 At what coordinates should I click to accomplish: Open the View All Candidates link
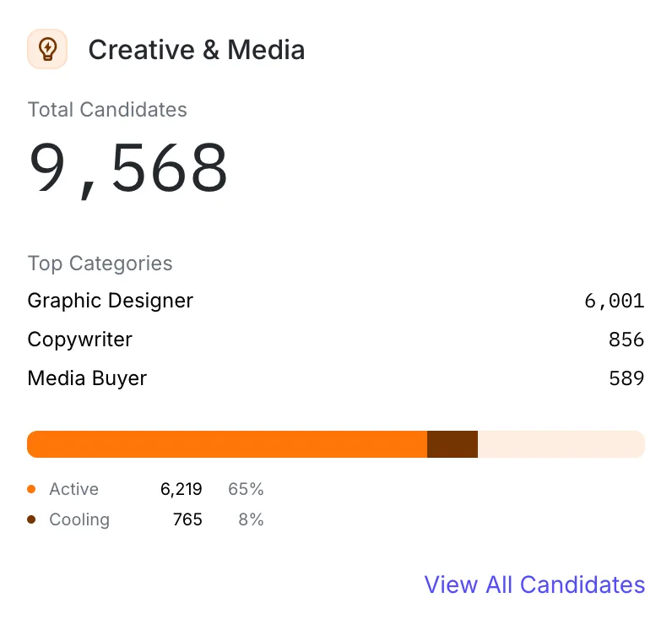tap(534, 584)
